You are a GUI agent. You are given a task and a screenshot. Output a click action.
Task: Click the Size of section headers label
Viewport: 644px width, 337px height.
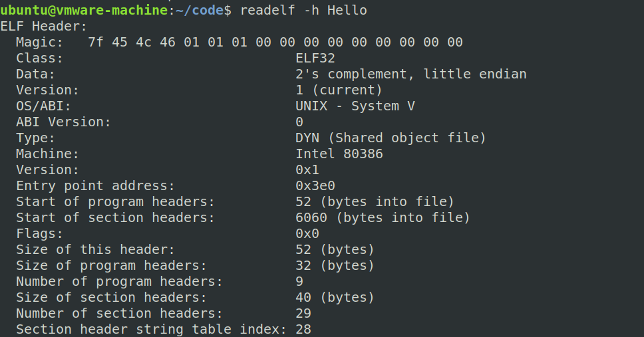(x=111, y=297)
